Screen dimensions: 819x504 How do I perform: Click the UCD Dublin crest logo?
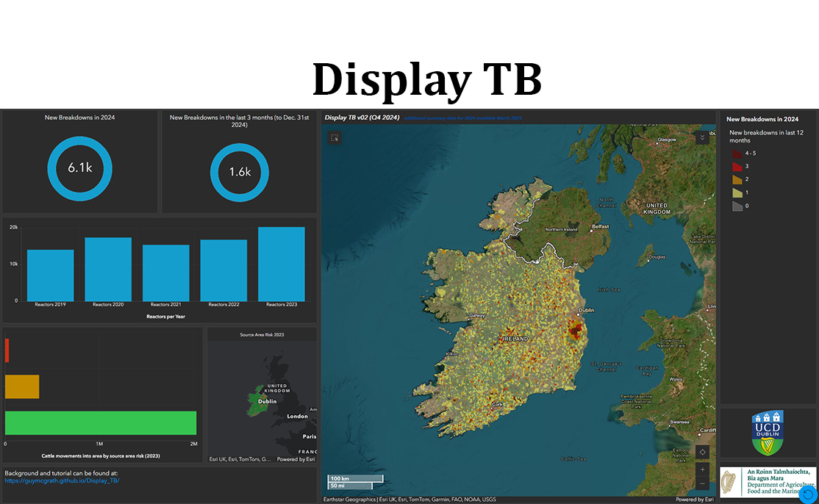point(768,433)
